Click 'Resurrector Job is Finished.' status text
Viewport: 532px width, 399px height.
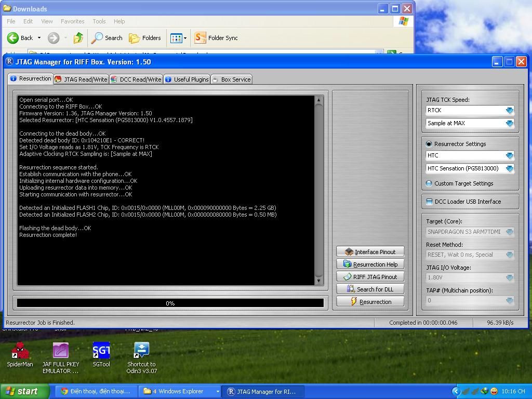tap(40, 323)
